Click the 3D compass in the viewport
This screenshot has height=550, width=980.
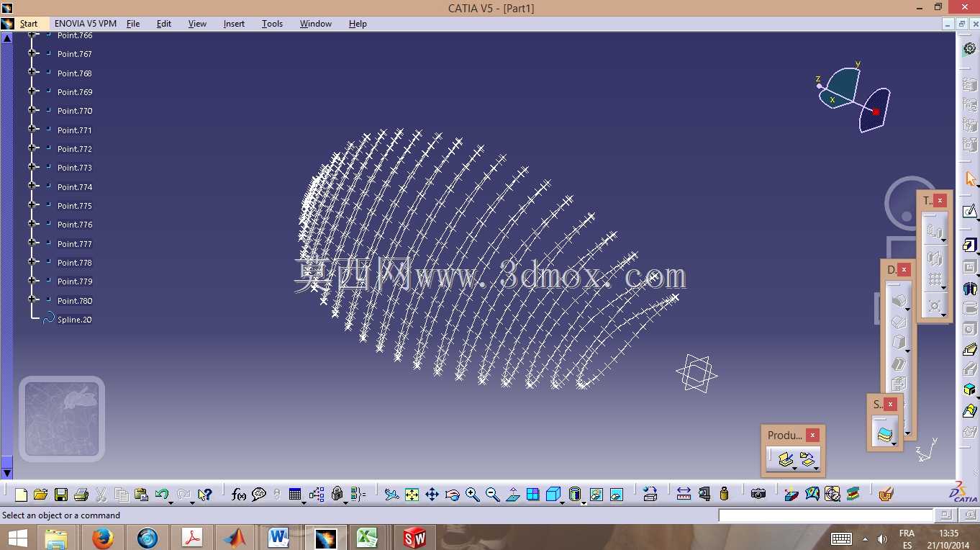pos(855,97)
